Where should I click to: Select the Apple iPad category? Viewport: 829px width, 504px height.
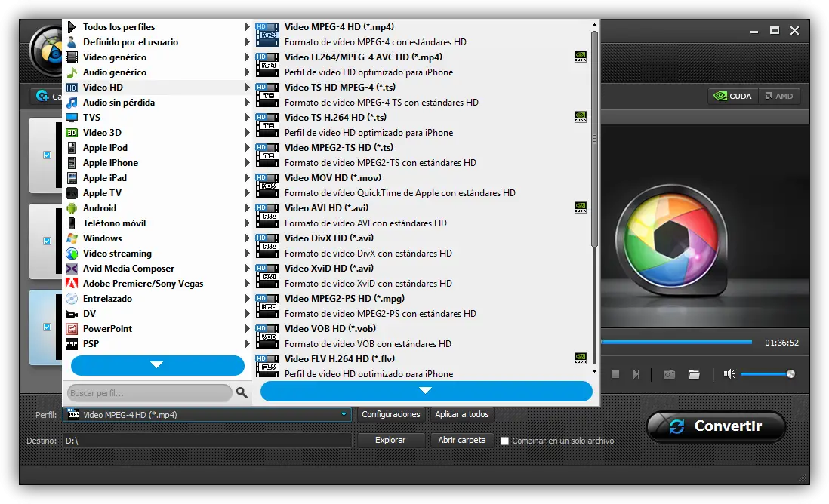point(158,178)
